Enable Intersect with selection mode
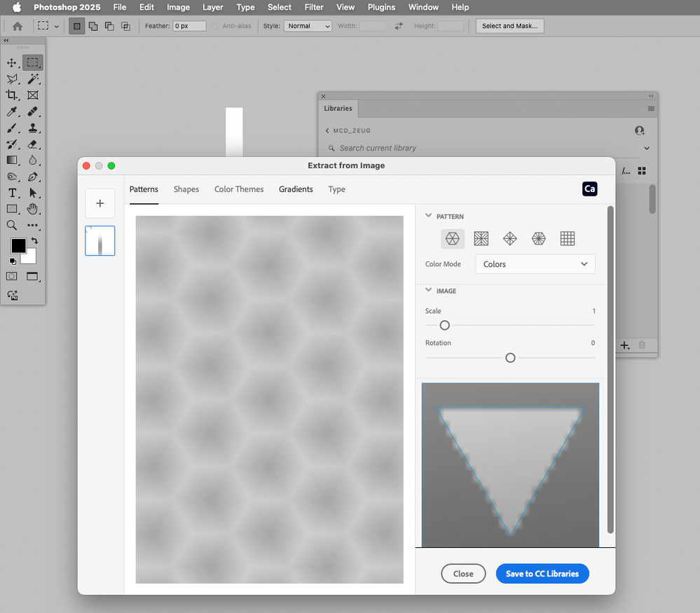The image size is (700, 613). 126,27
